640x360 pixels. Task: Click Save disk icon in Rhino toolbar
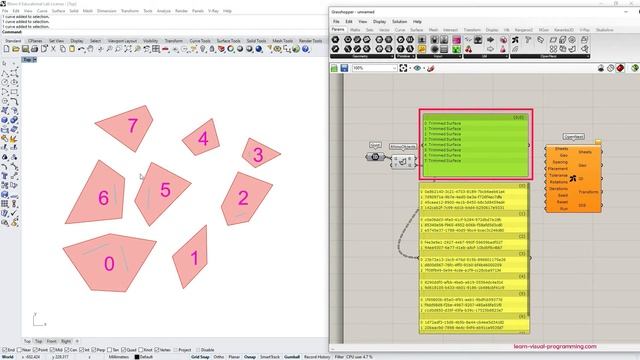click(25, 49)
